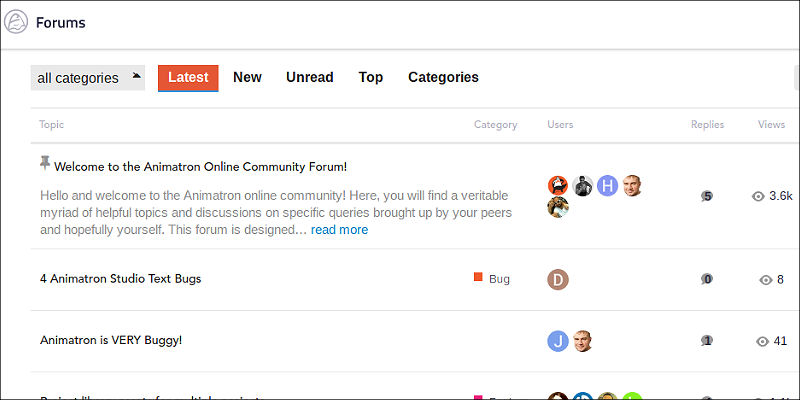
Task: Click the Welcome topic excerpt text
Action: 276,213
